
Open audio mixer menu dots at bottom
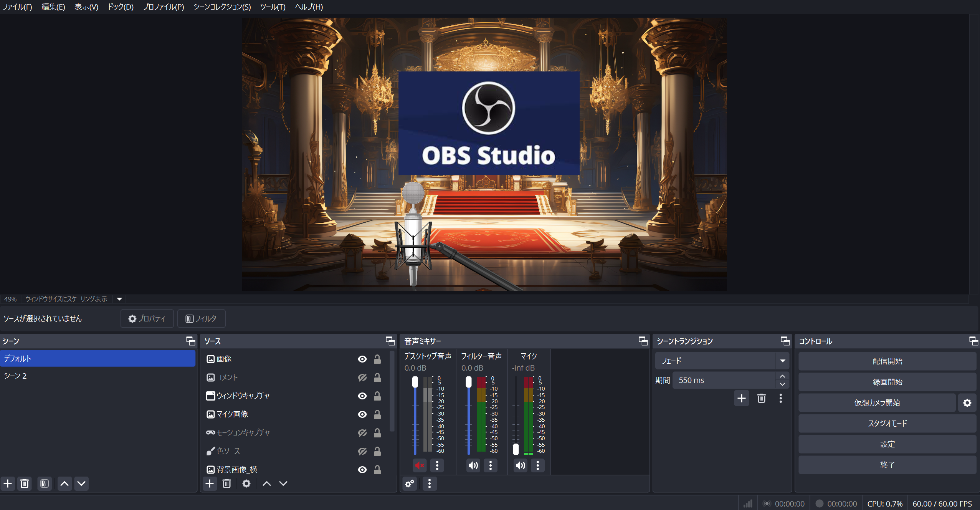tap(430, 484)
